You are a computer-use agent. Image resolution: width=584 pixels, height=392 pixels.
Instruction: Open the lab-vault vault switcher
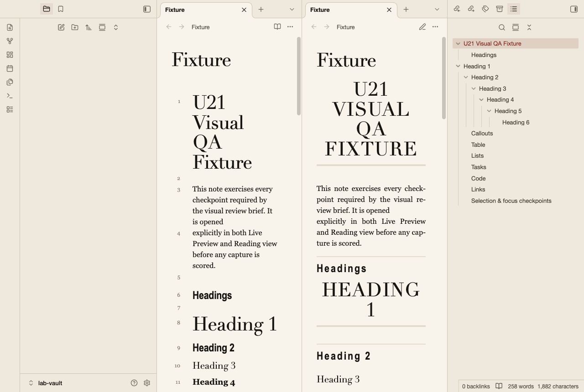(46, 383)
